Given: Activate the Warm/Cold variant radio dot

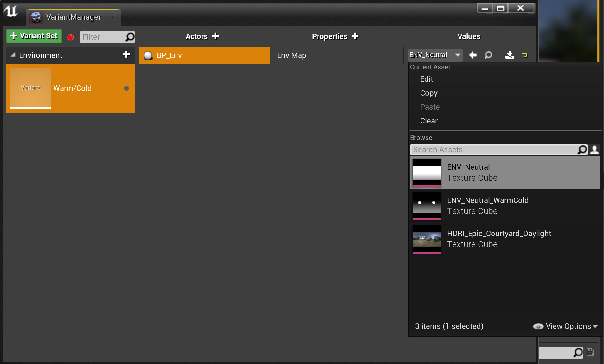Looking at the screenshot, I should 126,88.
